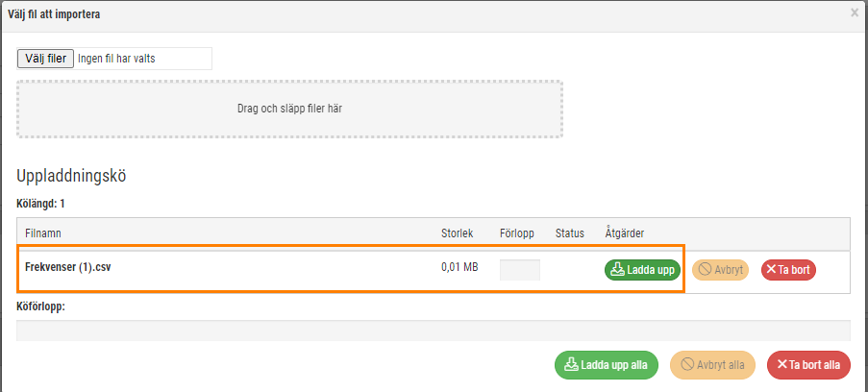Click the Uppladdningskö heading
This screenshot has width=868, height=392.
pos(71,176)
